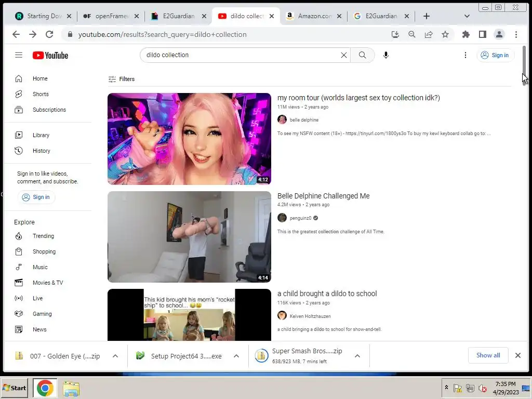This screenshot has height=399, width=532.
Task: Clear the search box with the X icon
Action: pos(344,55)
